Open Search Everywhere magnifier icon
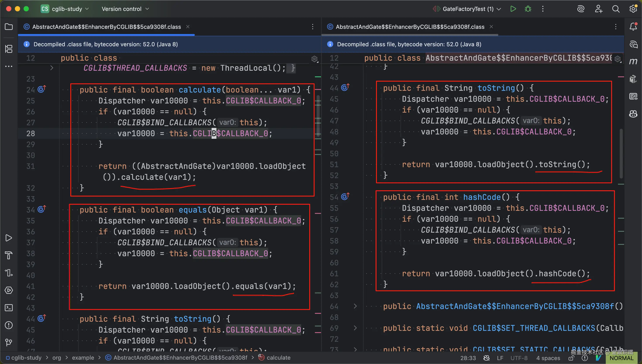 [616, 9]
